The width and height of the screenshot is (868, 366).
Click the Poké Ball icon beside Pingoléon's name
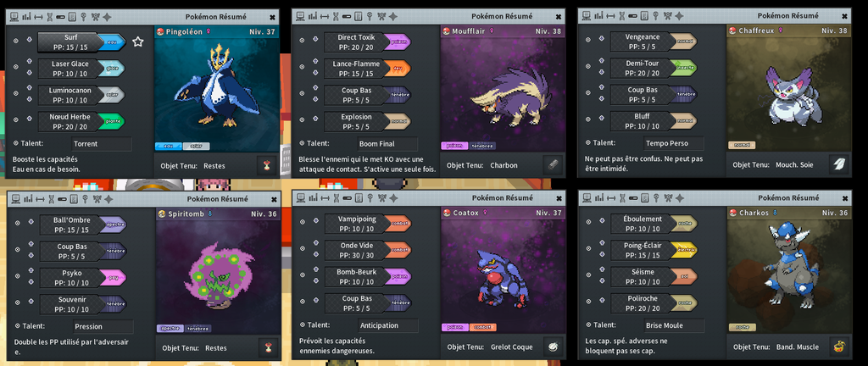click(x=160, y=31)
